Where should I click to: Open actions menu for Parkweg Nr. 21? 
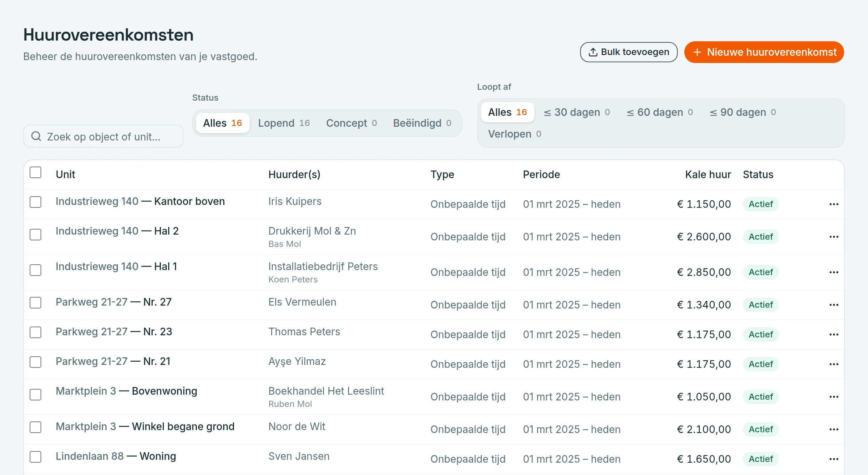tap(834, 364)
